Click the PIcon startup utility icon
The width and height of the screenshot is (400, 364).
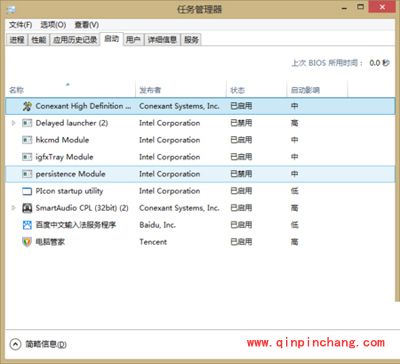click(27, 191)
